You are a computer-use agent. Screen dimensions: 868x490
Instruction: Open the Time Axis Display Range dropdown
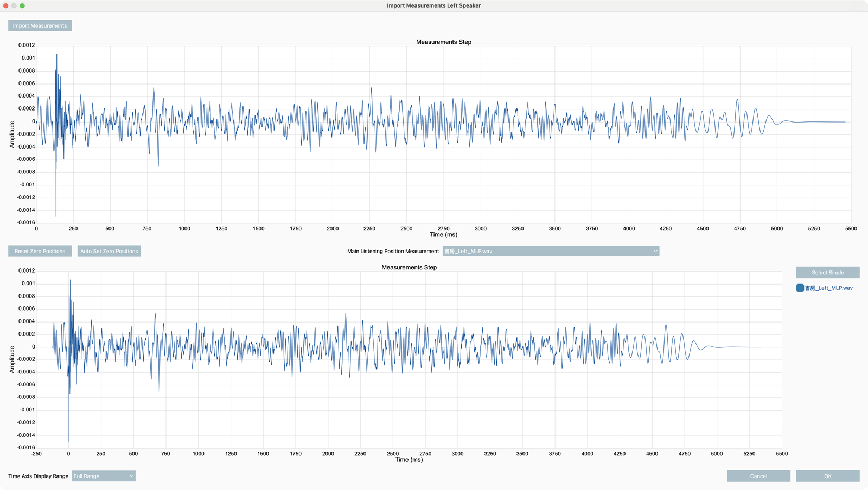[104, 476]
